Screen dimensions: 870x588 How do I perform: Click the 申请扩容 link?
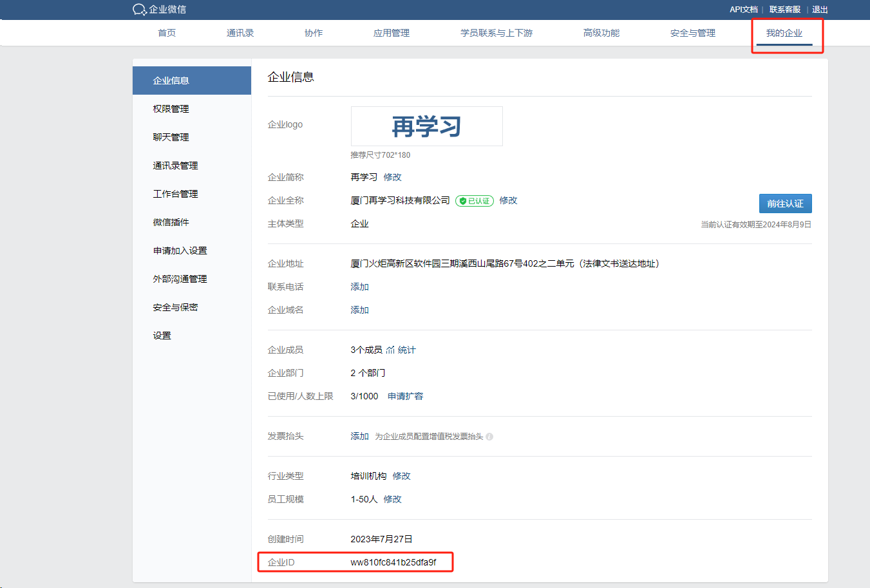[405, 396]
